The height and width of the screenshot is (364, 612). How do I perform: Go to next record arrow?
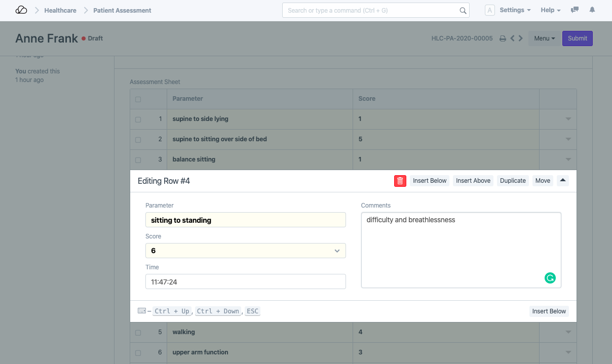tap(521, 38)
